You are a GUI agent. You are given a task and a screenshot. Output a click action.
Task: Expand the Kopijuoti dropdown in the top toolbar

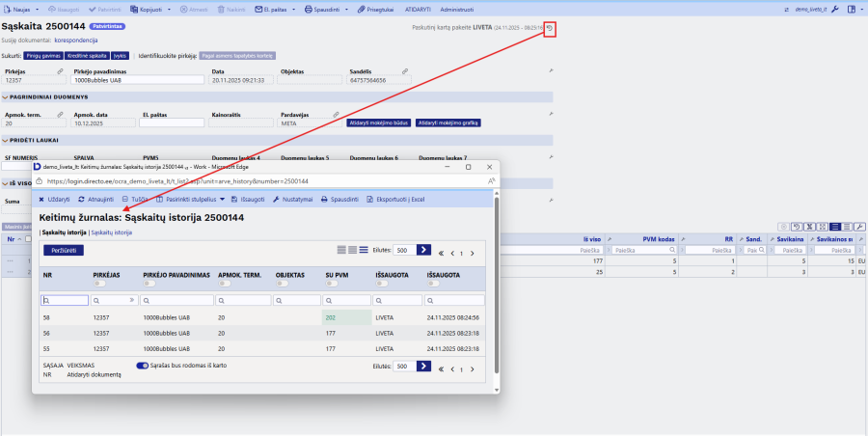point(171,8)
